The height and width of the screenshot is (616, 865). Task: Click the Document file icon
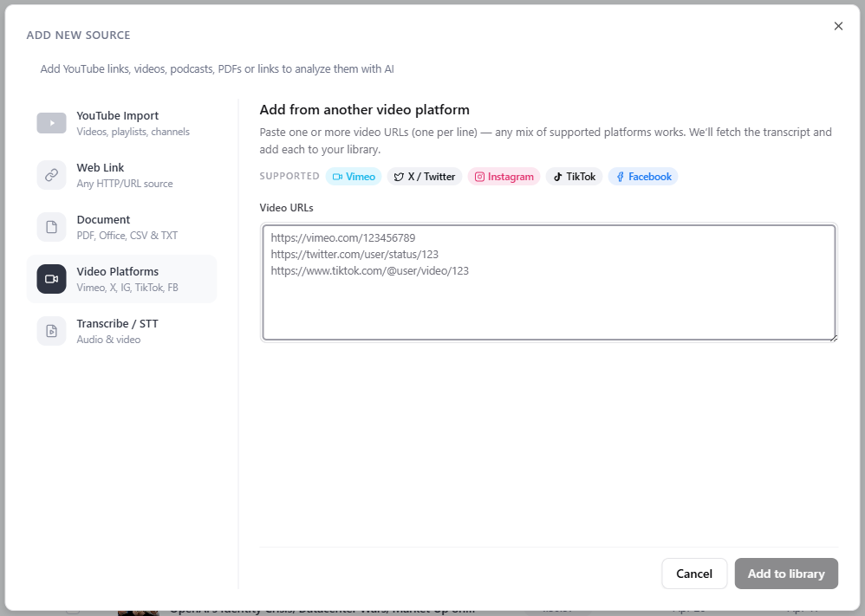[x=51, y=227]
